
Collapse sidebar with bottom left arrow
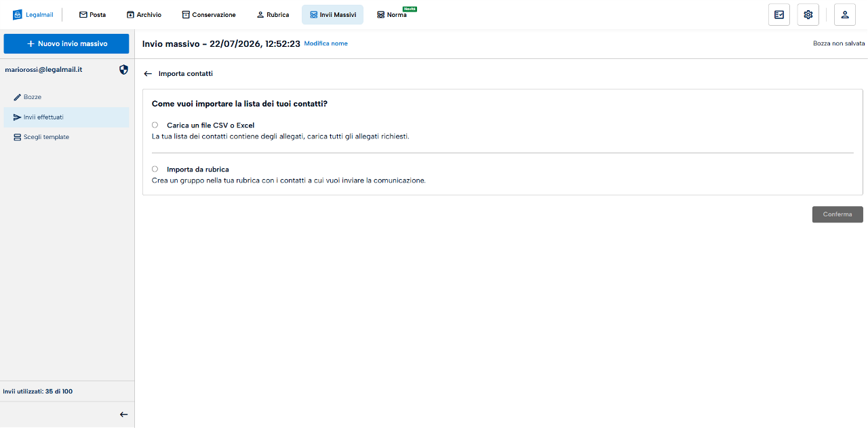click(x=123, y=414)
